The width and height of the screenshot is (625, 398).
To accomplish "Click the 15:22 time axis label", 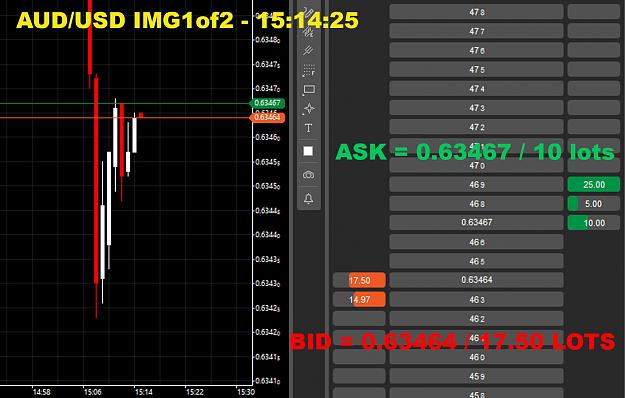I will (195, 392).
